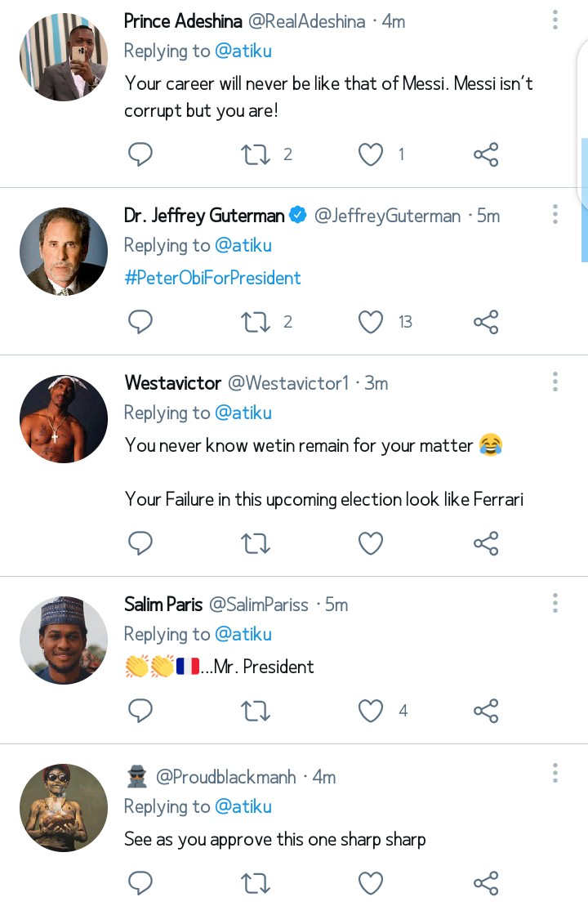
Task: Like Dr. Jeffrey Guterman's tweet
Action: (x=371, y=322)
